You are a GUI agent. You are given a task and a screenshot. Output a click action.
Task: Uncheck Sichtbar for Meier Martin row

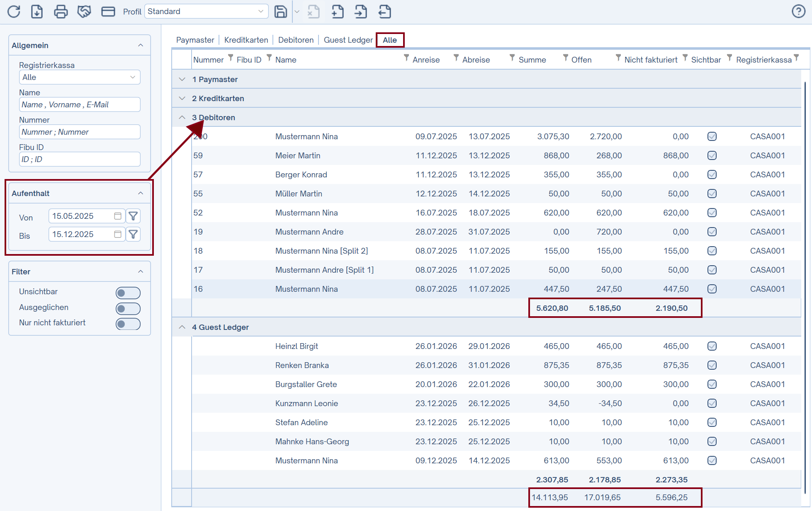[712, 155]
